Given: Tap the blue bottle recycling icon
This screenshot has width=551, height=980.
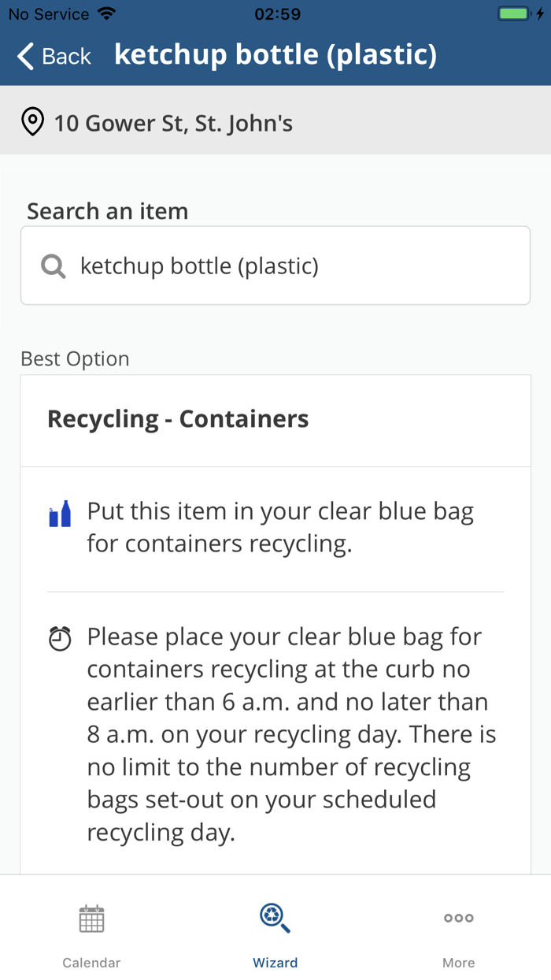Looking at the screenshot, I should [x=59, y=512].
